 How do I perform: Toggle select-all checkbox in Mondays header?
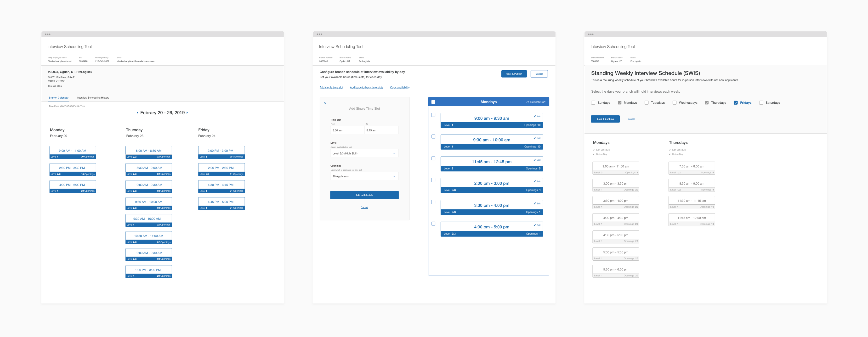coord(433,102)
